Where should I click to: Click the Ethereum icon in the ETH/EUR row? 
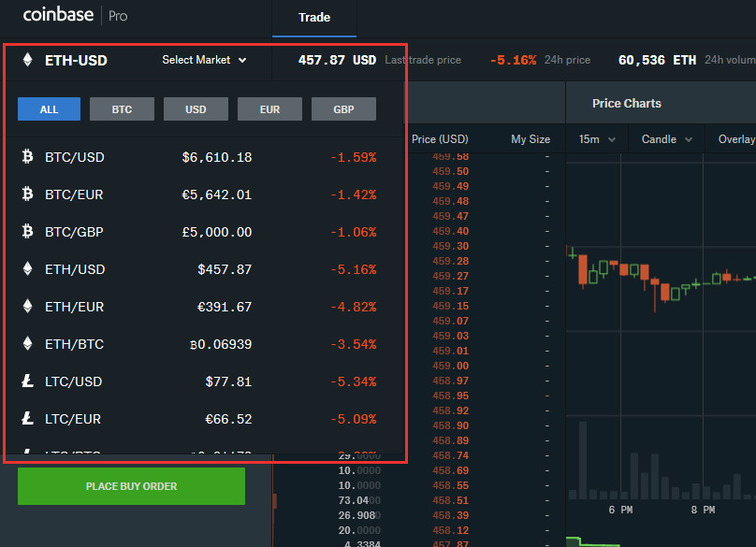pos(27,306)
